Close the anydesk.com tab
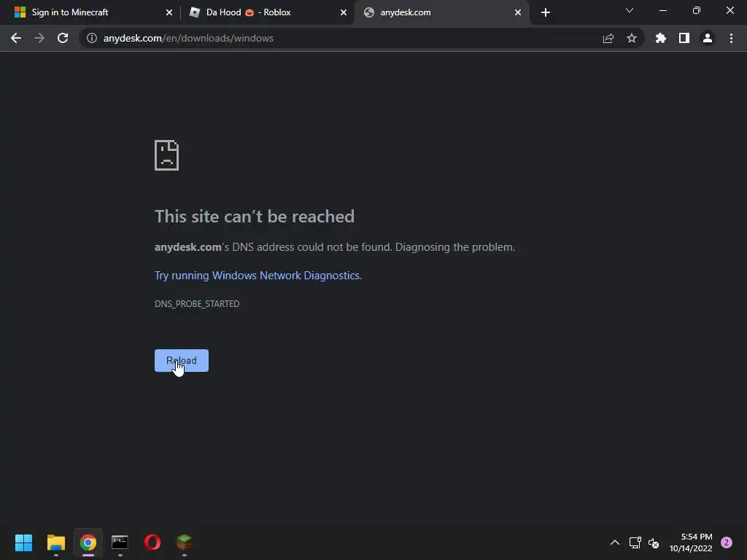This screenshot has width=747, height=560. click(x=518, y=12)
